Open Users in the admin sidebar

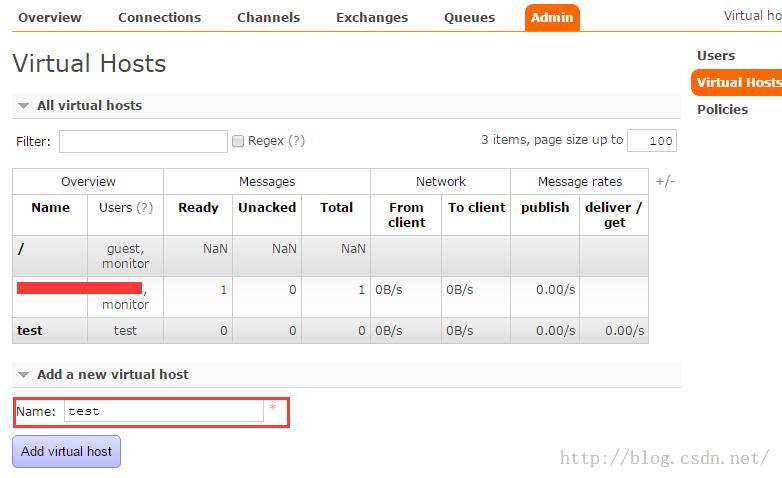pos(716,55)
